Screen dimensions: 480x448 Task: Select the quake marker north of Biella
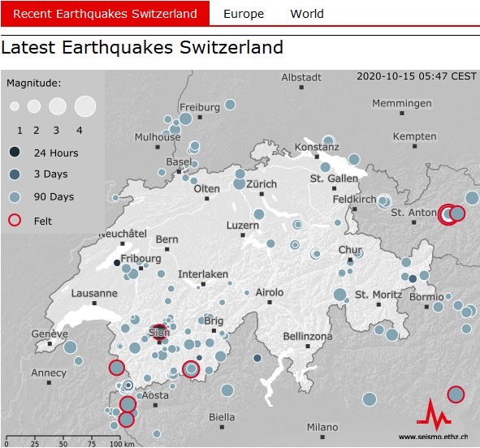click(x=227, y=390)
